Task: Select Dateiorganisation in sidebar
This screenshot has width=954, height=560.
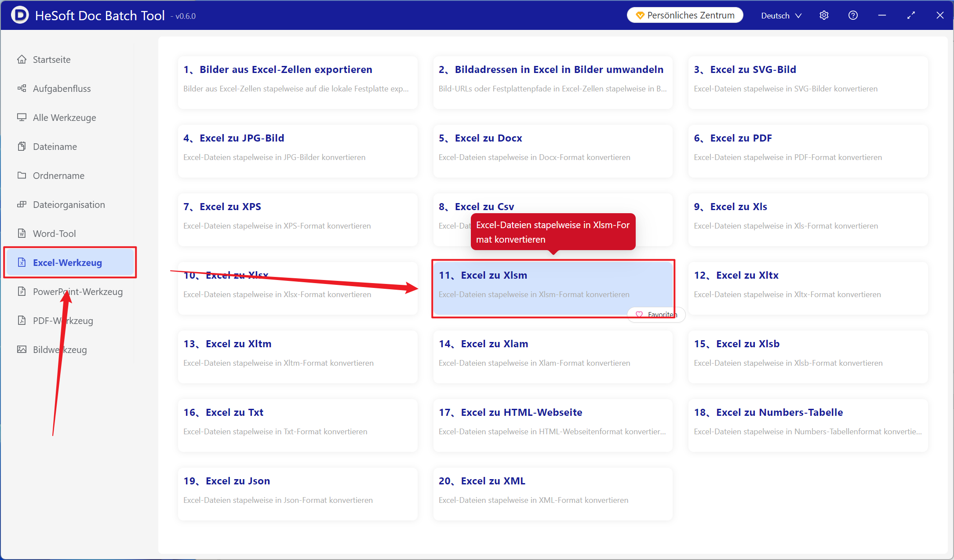Action: pos(70,204)
